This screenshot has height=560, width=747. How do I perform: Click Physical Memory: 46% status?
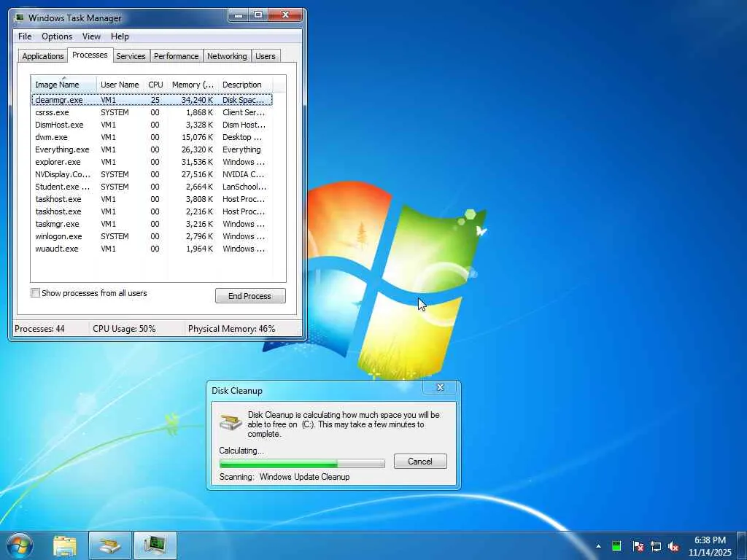(x=231, y=329)
